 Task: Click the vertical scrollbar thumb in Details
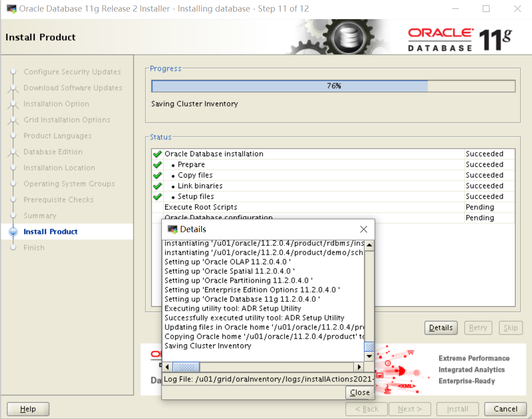[x=369, y=347]
